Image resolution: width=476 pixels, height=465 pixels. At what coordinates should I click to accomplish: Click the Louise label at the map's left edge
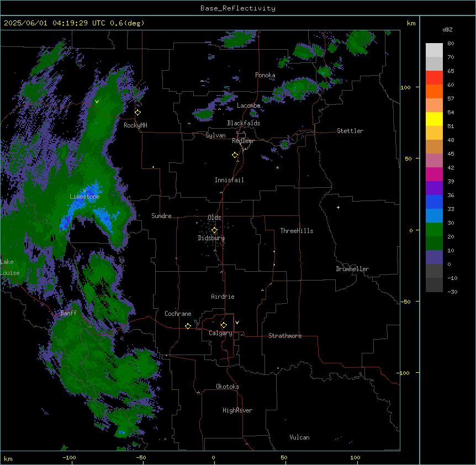coord(10,273)
